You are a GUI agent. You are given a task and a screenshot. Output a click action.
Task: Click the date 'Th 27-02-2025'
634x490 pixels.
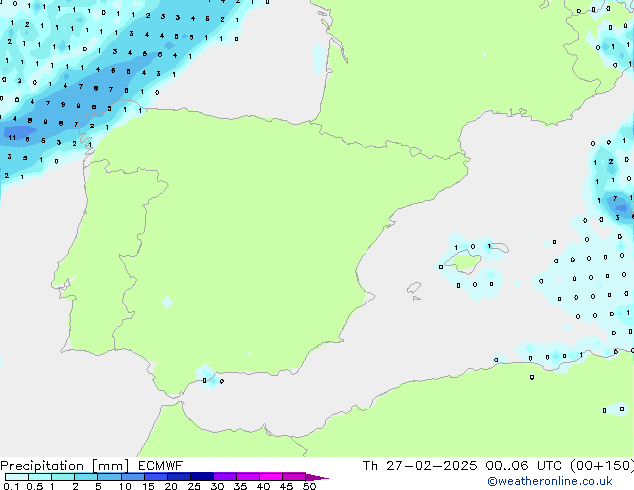click(420, 466)
